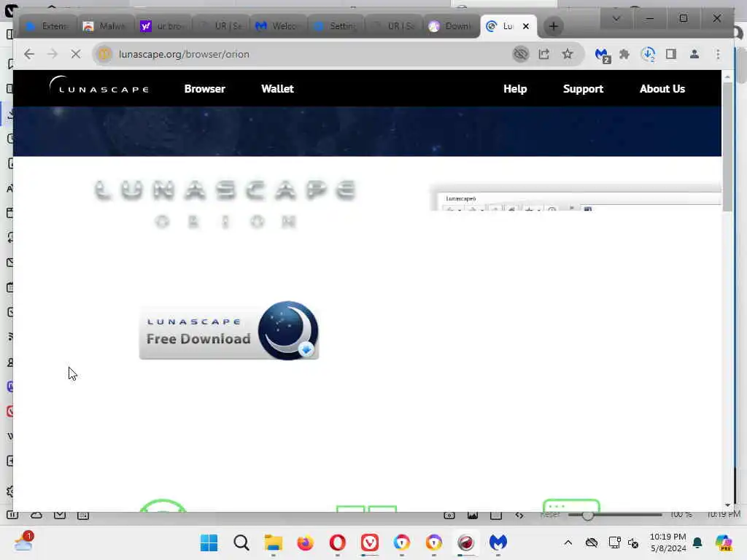The image size is (747, 560).
Task: Open Malwarebytes from the taskbar
Action: tap(498, 542)
